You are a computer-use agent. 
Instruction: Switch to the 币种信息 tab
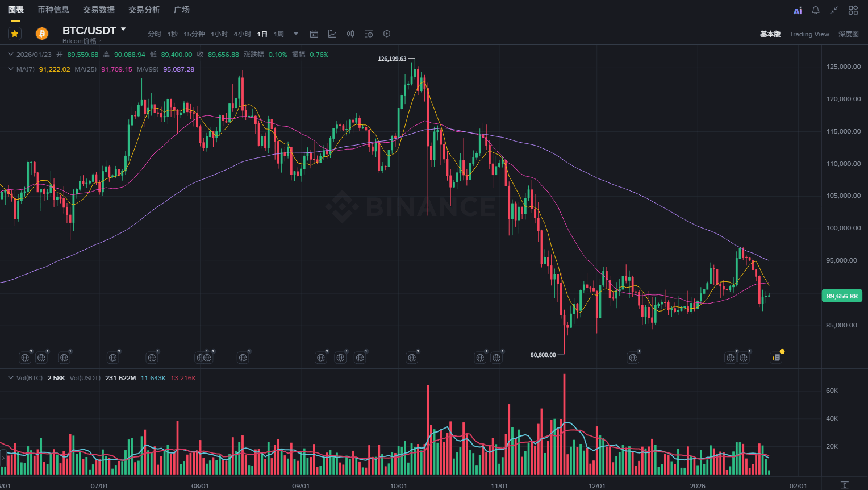point(53,10)
